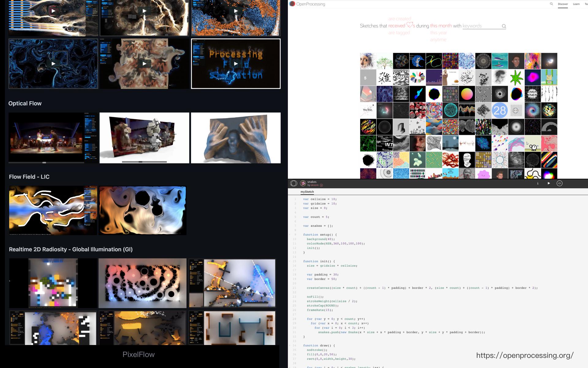The image size is (588, 368).
Task: Click search icon beside keywords field
Action: [x=504, y=26]
